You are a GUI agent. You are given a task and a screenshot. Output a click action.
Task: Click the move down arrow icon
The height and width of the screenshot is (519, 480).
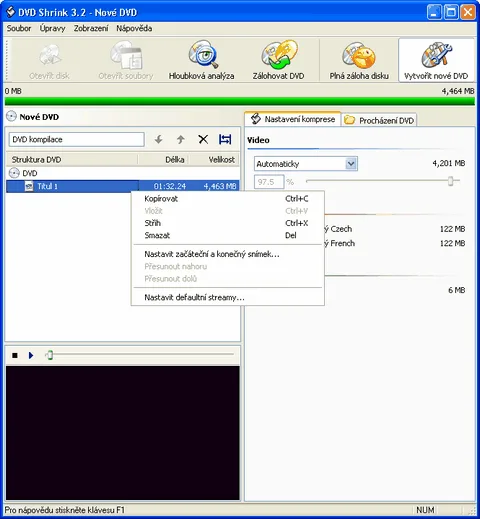pos(159,139)
